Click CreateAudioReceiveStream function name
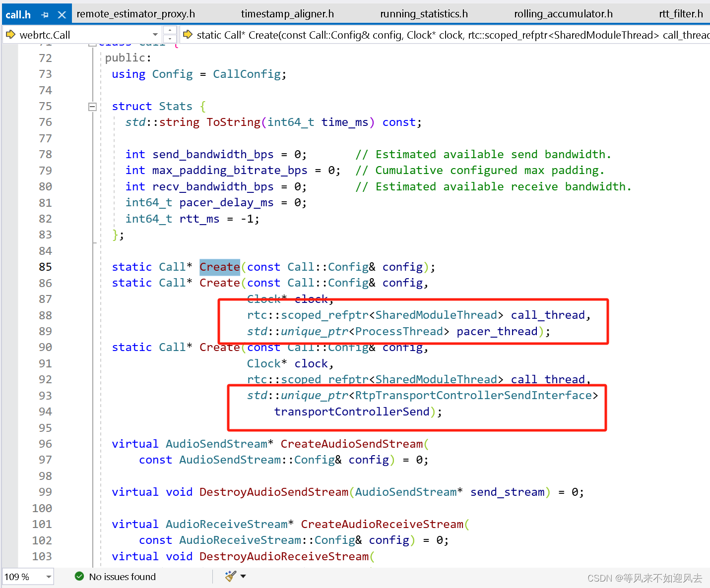This screenshot has height=588, width=710. (382, 524)
